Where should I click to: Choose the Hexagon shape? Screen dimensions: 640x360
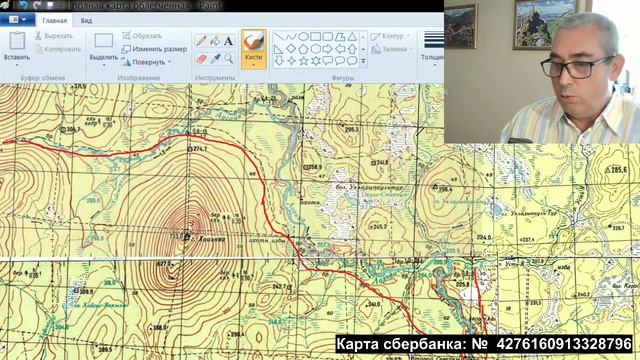click(x=316, y=49)
